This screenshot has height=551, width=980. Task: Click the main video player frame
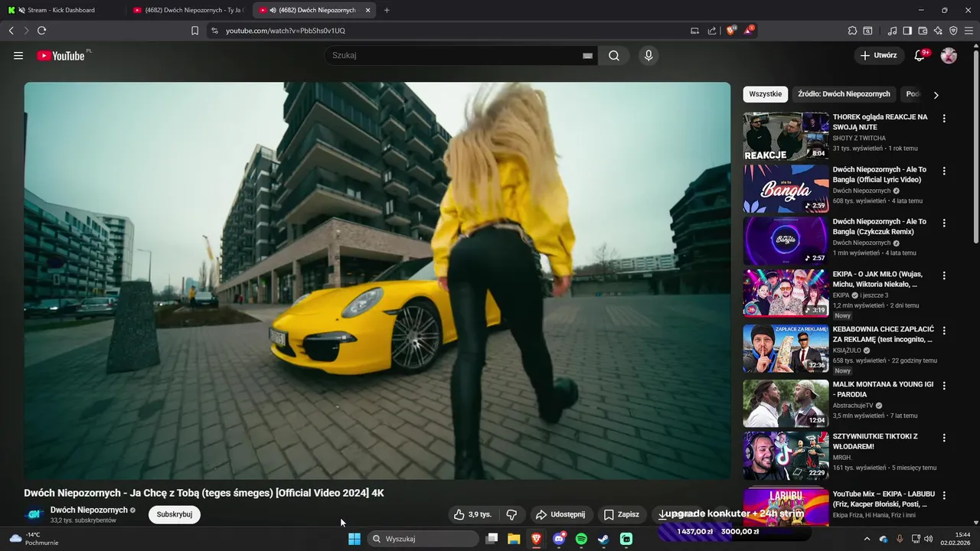pyautogui.click(x=377, y=281)
